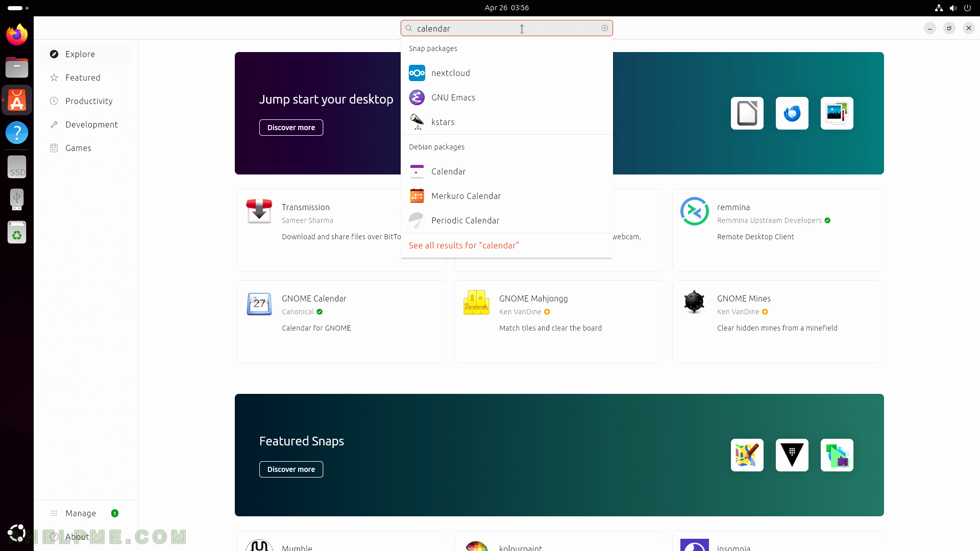Open Firefox from the dock
Image resolution: width=980 pixels, height=551 pixels.
click(17, 35)
